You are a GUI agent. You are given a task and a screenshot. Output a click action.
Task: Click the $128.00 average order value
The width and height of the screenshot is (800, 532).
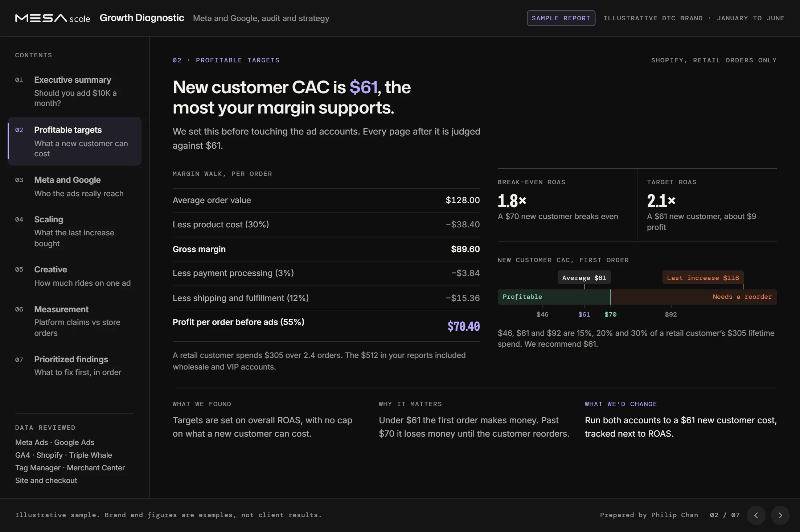point(463,200)
